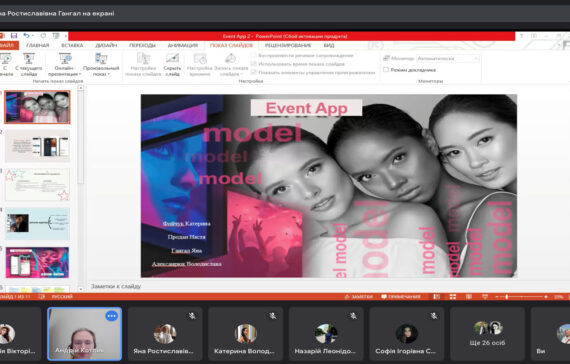570x364 pixels.
Task: Select the Показ слайдов ribbon tab
Action: point(231,45)
